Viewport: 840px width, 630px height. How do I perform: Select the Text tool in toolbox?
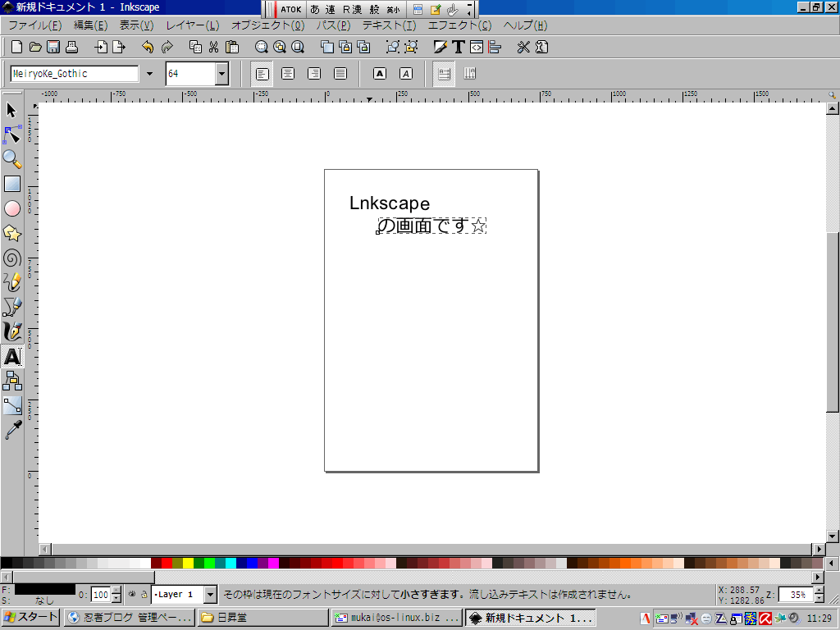11,356
